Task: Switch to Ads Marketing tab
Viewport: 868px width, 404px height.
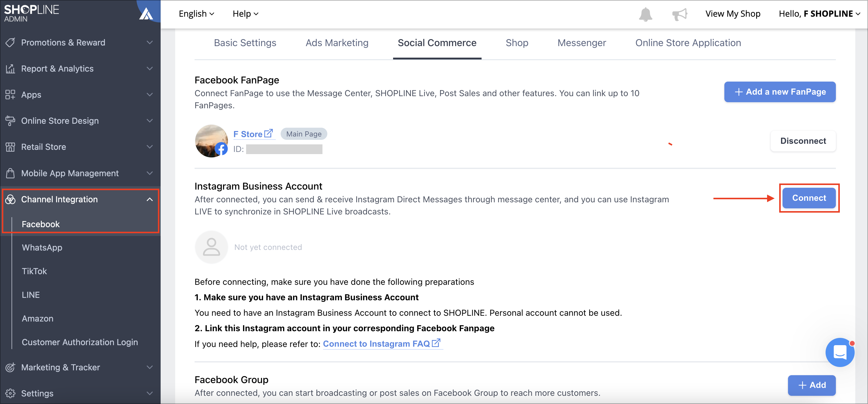Action: (337, 43)
